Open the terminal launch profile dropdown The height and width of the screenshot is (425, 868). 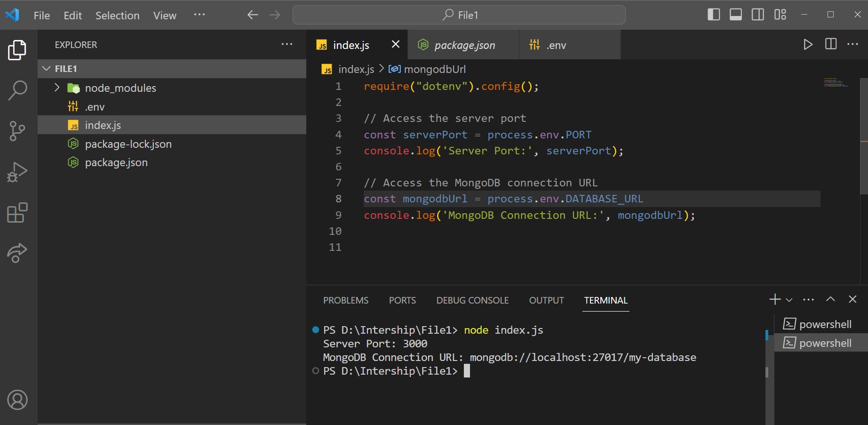[789, 300]
